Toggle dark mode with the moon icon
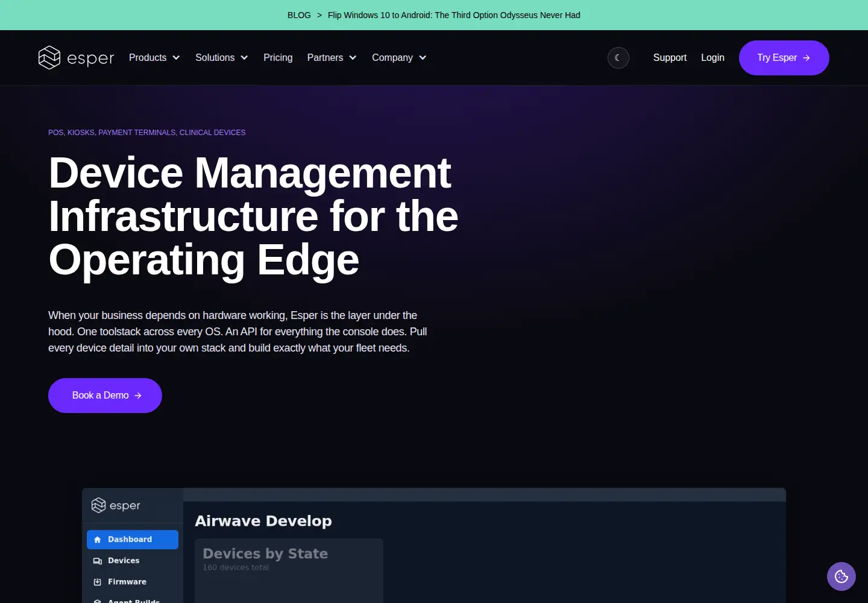868x603 pixels. click(x=618, y=58)
